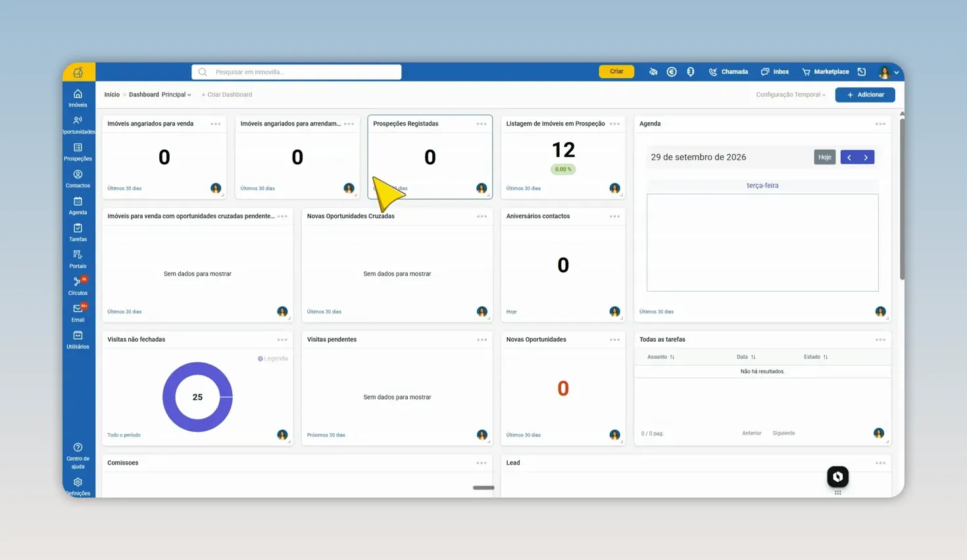Open Imóveis in the sidebar
This screenshot has width=967, height=560.
point(78,98)
